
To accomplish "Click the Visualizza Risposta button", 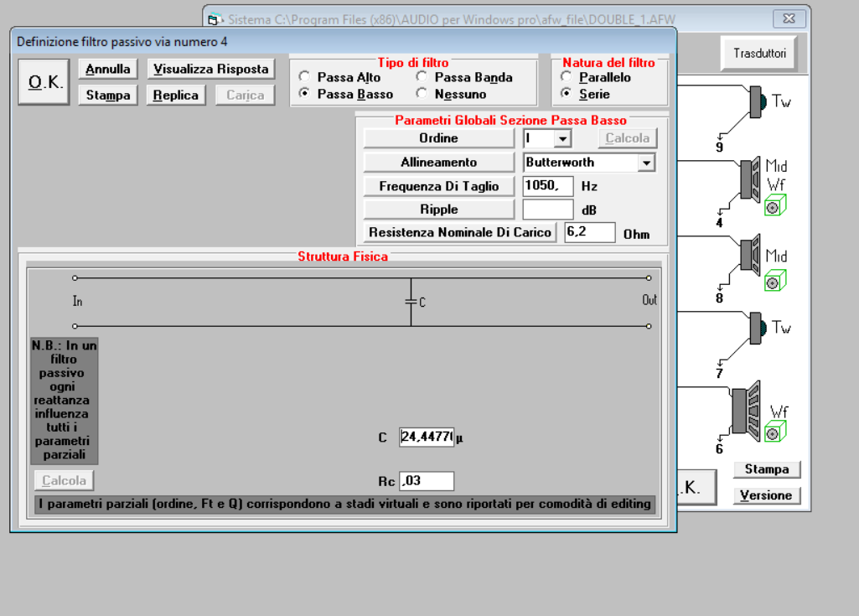I will pos(211,69).
